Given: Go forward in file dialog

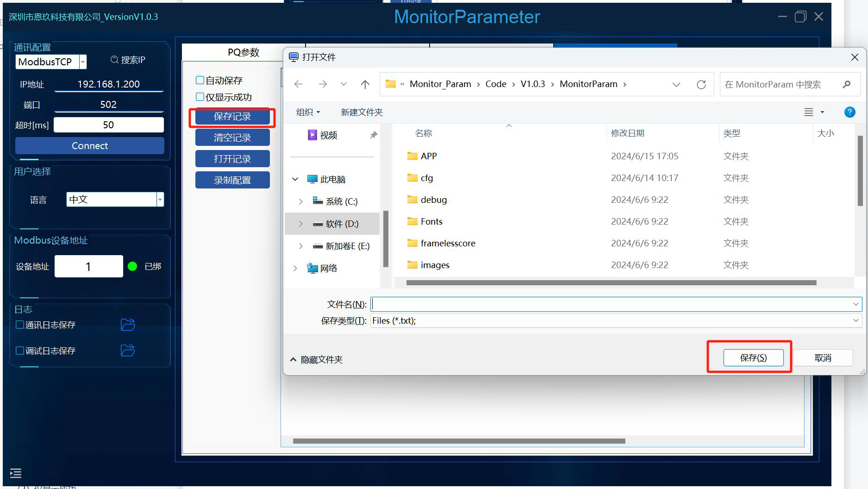Looking at the screenshot, I should click(x=323, y=84).
